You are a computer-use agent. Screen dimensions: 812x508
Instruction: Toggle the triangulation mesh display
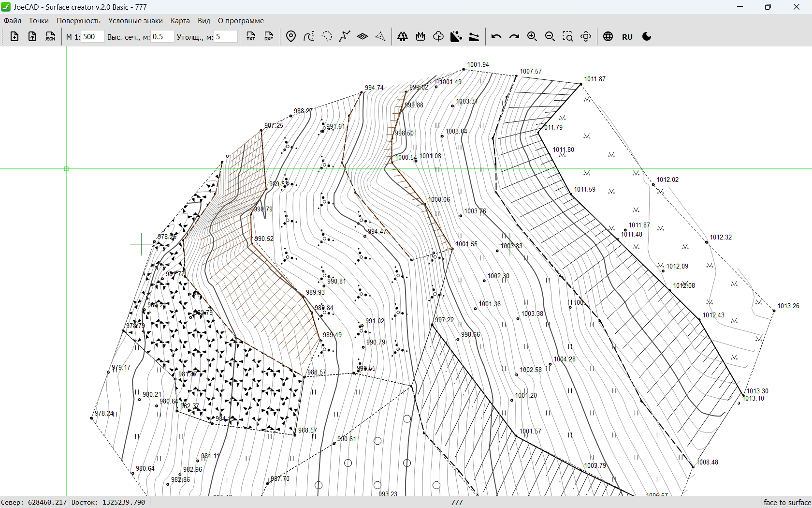tap(380, 37)
